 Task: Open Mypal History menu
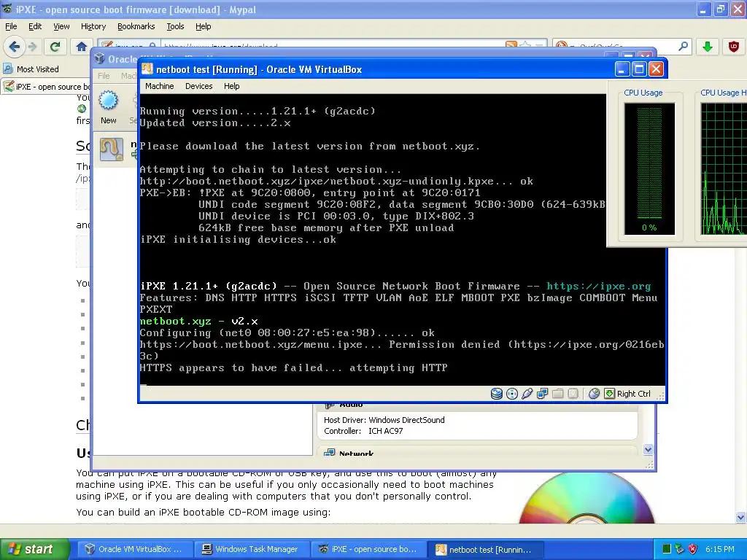[x=93, y=26]
